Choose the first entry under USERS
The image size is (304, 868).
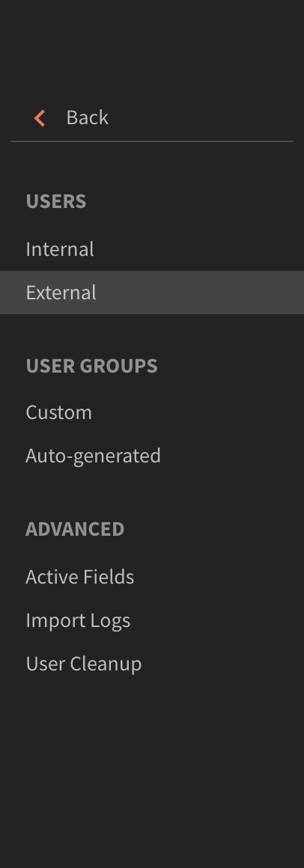coord(60,249)
